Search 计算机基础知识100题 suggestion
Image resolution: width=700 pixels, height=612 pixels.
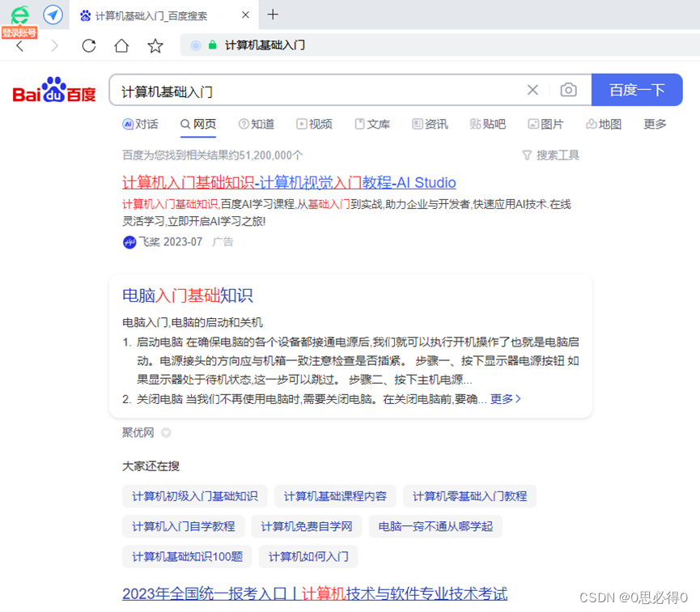pyautogui.click(x=187, y=556)
